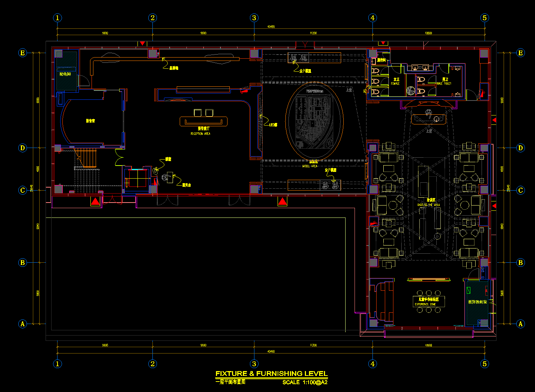Click grid bubble A beside 消防控制室
This screenshot has width=535, height=392.
[x=520, y=324]
